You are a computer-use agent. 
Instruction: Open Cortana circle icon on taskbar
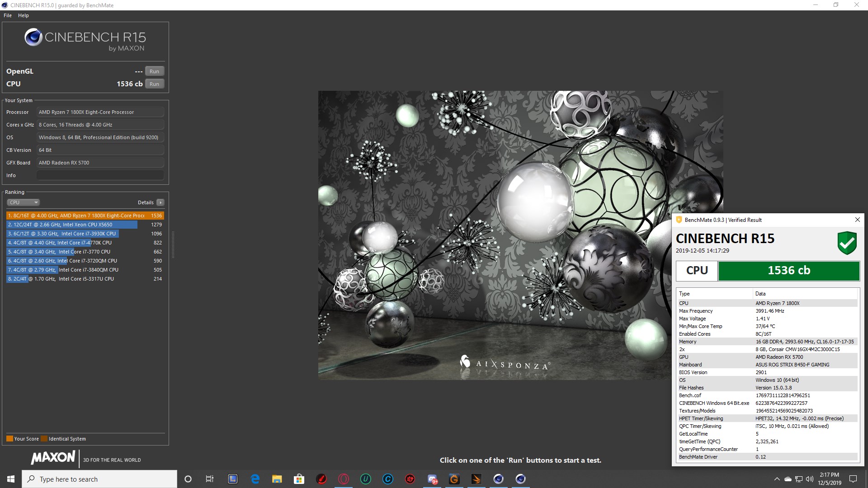click(x=188, y=479)
